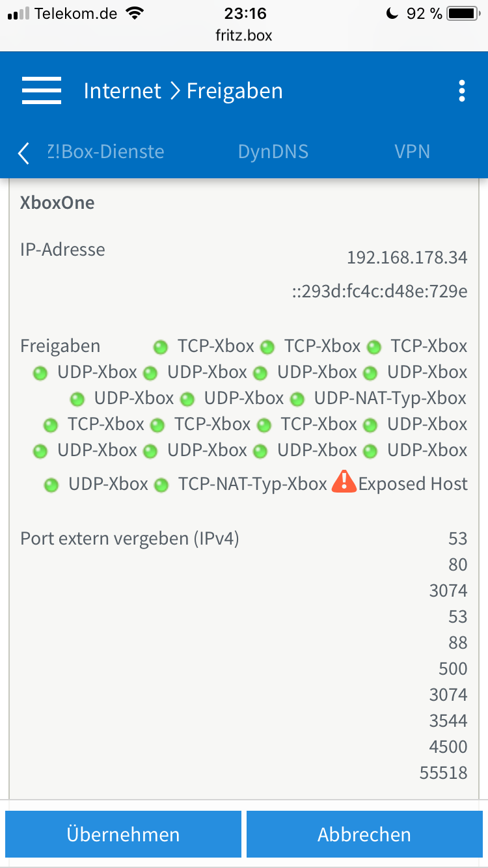The width and height of the screenshot is (488, 868).
Task: Open the three-dot options menu
Action: pos(462,91)
